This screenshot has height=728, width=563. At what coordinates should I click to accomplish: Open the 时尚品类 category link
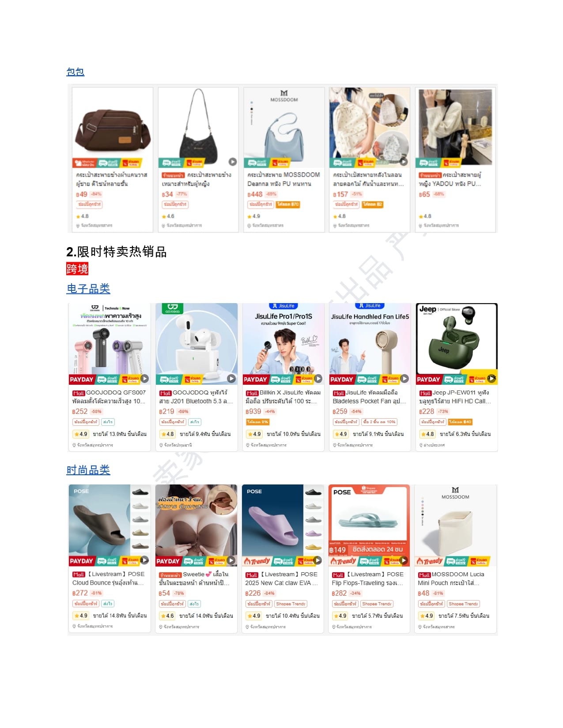[x=88, y=470]
